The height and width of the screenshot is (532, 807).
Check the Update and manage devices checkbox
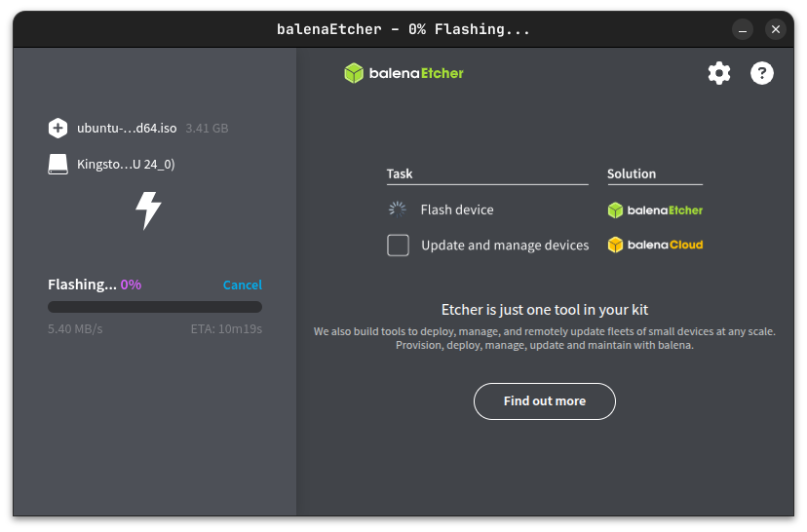coord(398,246)
